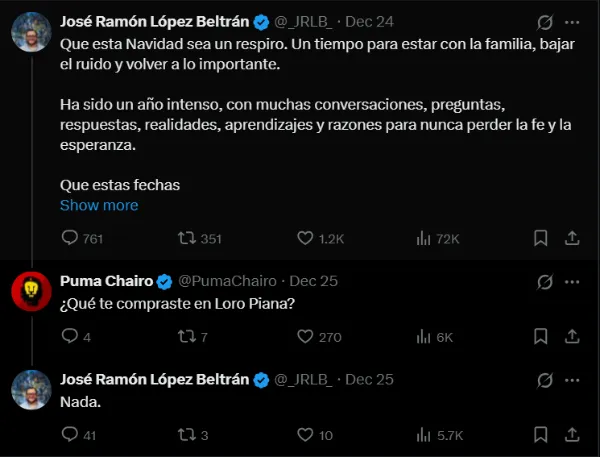Open Puma Chairo's profile avatar
Screen dimensions: 600x457
click(x=31, y=291)
